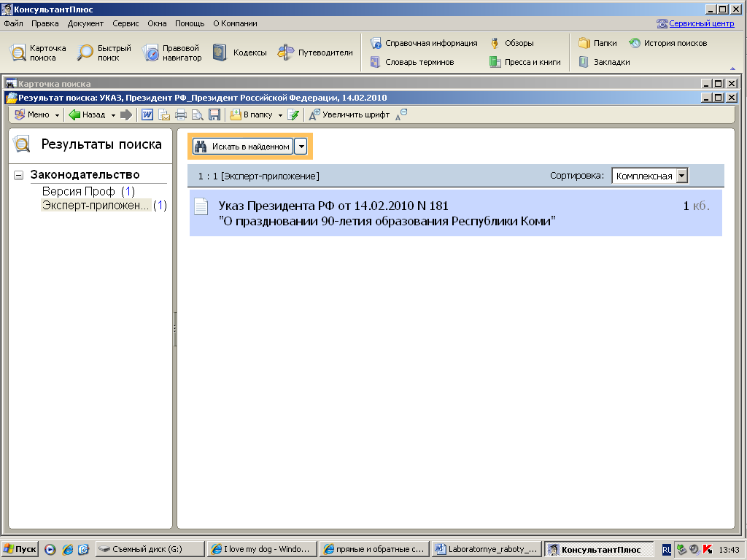The image size is (747, 560).
Task: Open Словарь терминов
Action: 412,63
